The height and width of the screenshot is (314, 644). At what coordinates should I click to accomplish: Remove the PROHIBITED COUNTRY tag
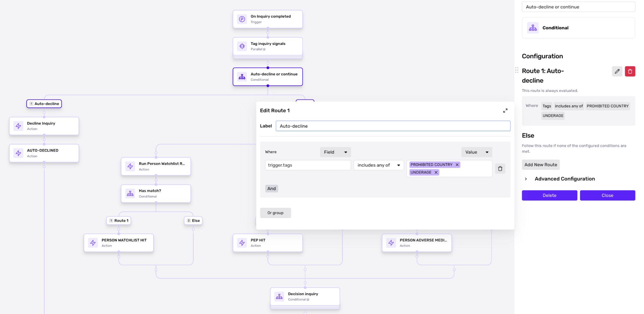[457, 165]
